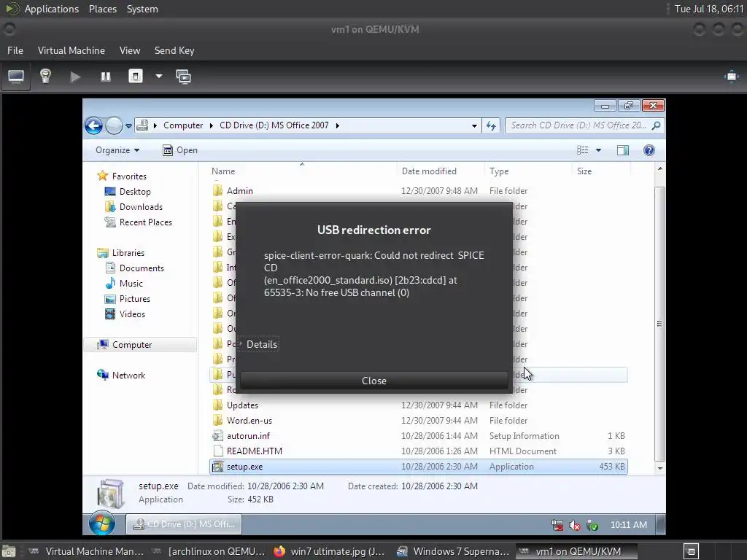Switch to Virtual Machine Manager in host taskbar
The image size is (747, 560).
tap(86, 551)
